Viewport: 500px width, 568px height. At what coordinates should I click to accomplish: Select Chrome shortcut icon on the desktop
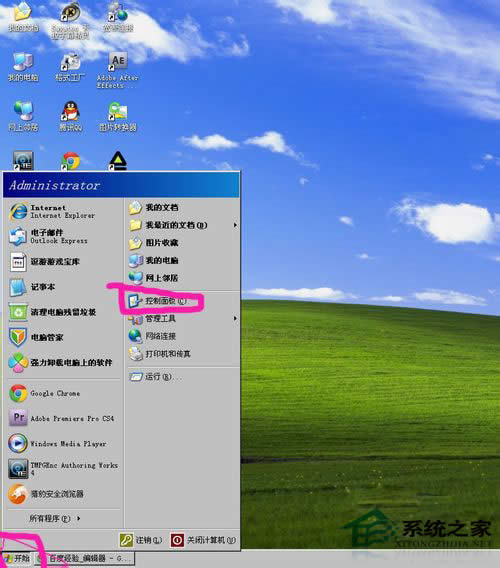[x=71, y=161]
